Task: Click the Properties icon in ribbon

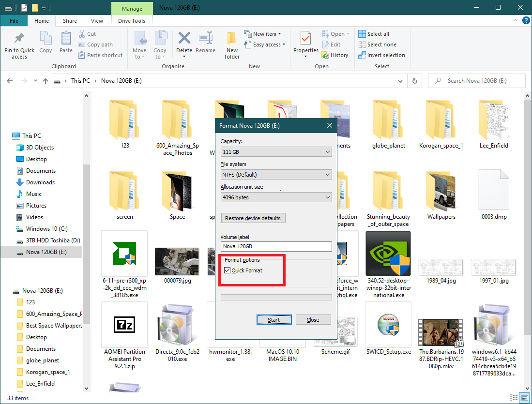Action: pyautogui.click(x=305, y=39)
